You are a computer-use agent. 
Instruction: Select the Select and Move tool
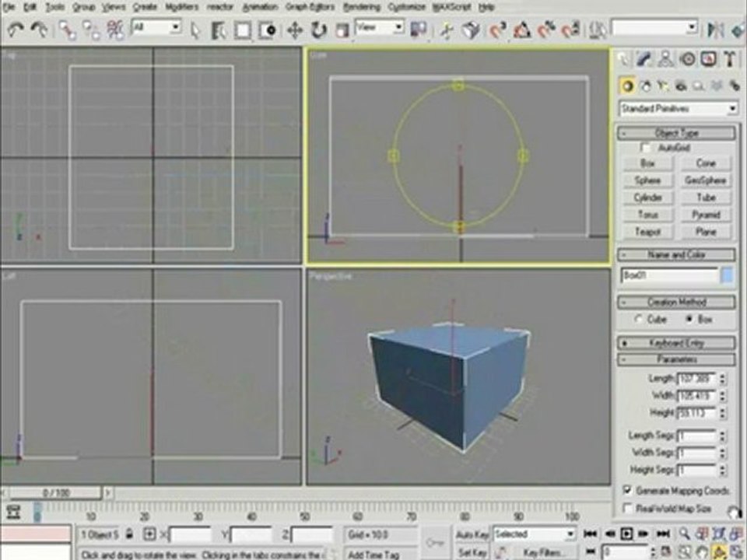pyautogui.click(x=295, y=30)
